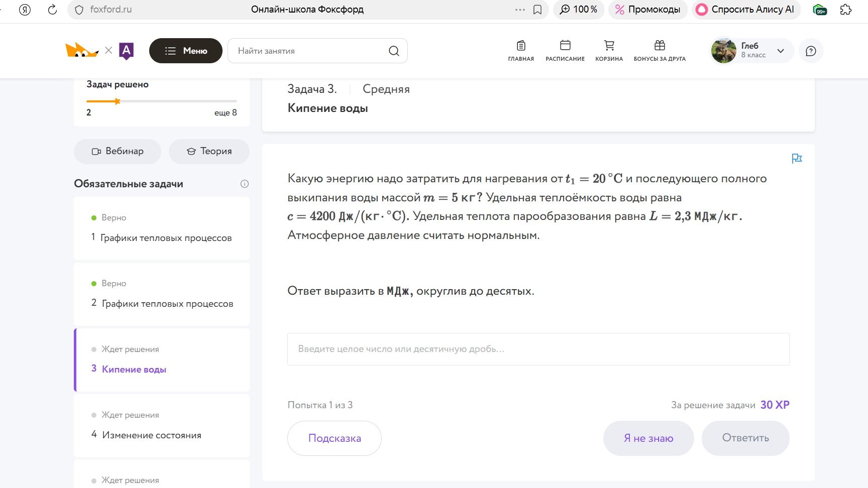Switch to the Вебинар tab
This screenshot has height=488, width=868.
pos(118,151)
